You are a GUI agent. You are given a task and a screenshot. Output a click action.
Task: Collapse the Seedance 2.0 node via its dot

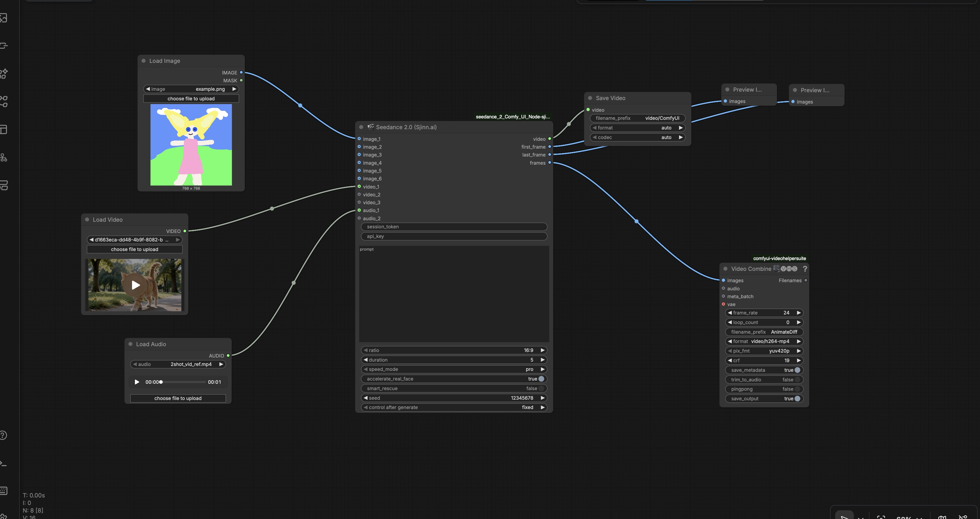(361, 127)
